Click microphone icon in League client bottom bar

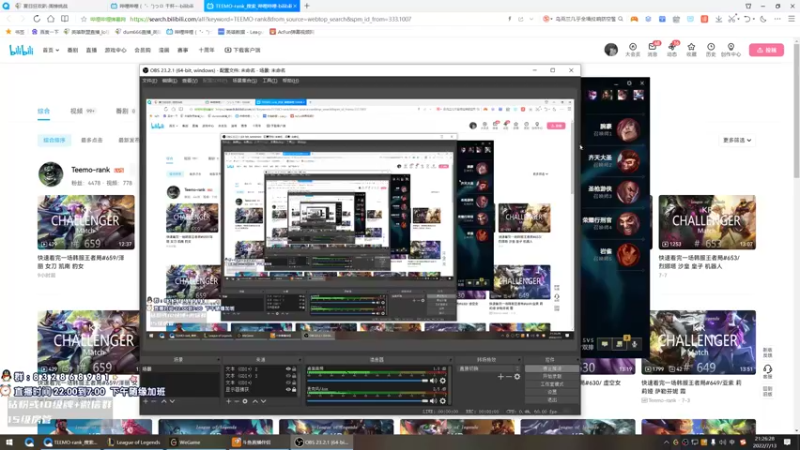[635, 344]
